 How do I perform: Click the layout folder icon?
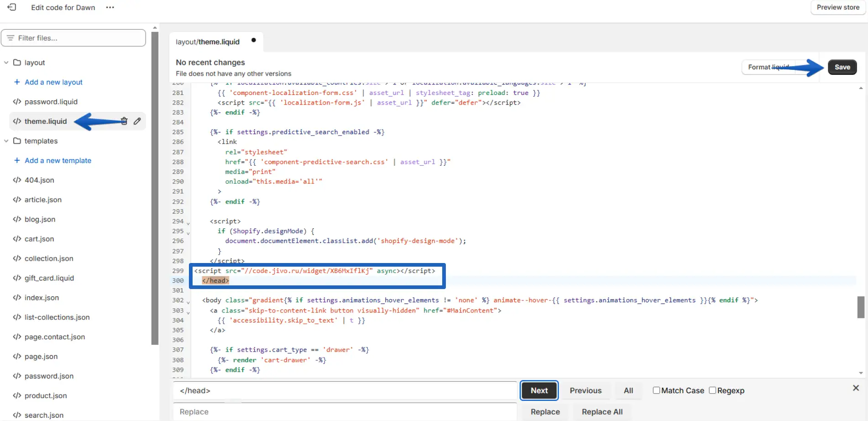click(17, 63)
